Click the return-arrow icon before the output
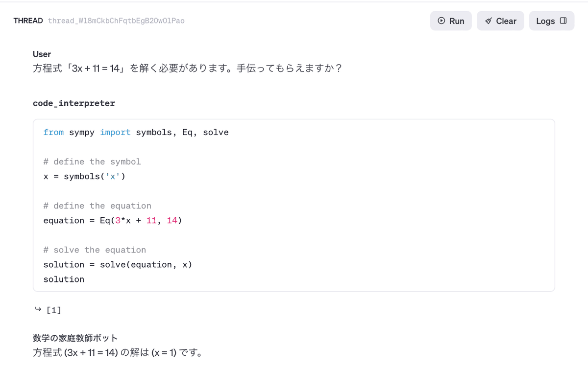This screenshot has width=588, height=369. coord(37,309)
